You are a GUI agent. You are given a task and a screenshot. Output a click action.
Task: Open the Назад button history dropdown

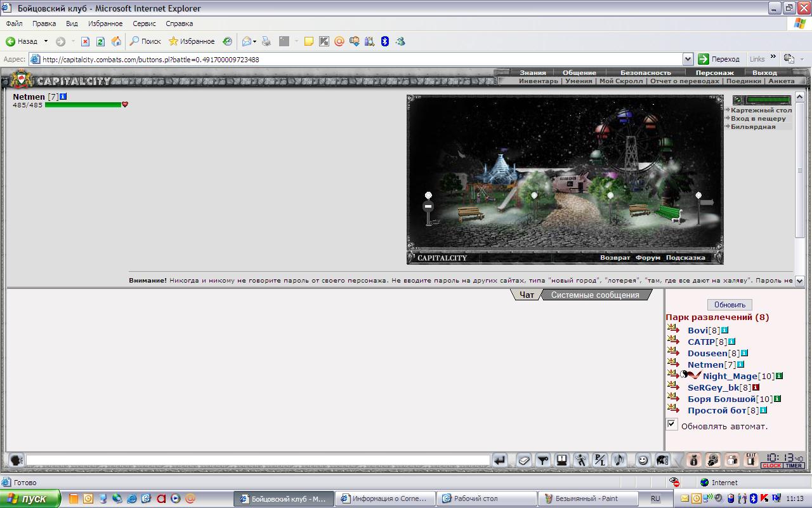click(46, 41)
